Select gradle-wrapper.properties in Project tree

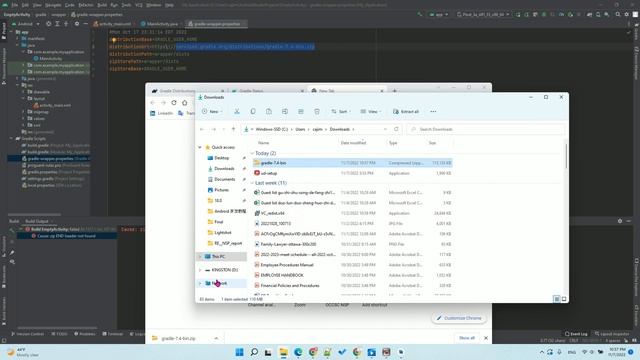pos(51,158)
